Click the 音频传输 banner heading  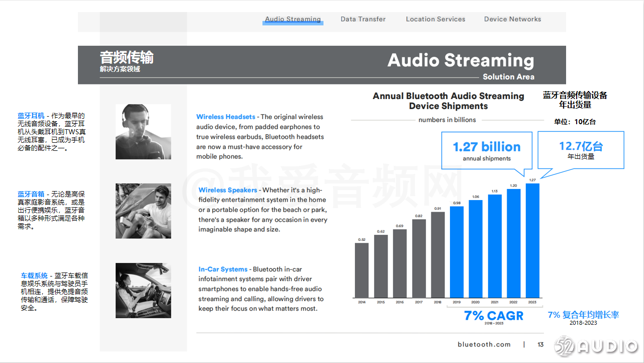tap(127, 57)
